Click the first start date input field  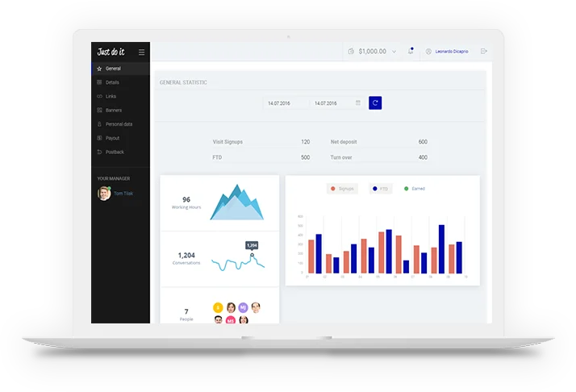(286, 103)
